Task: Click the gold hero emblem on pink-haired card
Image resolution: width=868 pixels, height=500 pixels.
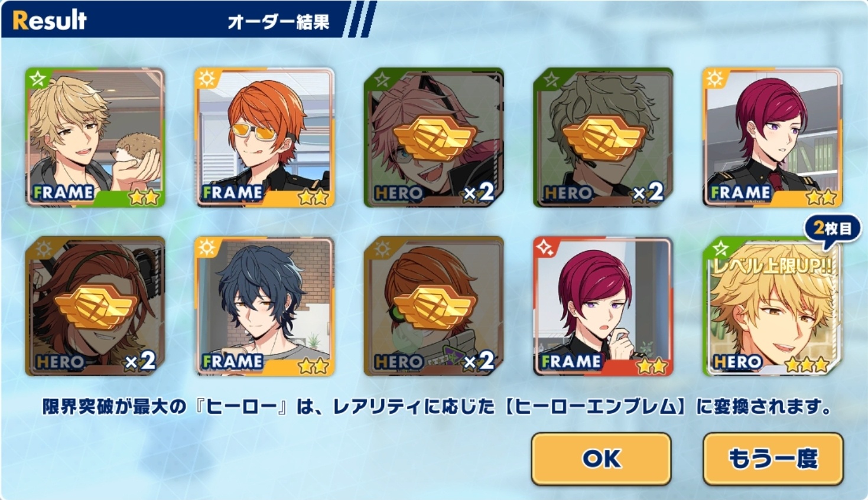Action: point(435,137)
